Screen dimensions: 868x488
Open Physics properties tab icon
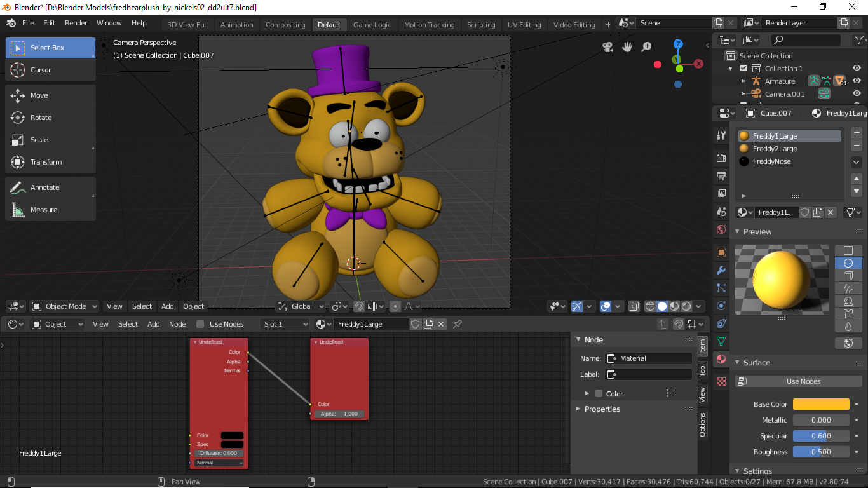[721, 306]
